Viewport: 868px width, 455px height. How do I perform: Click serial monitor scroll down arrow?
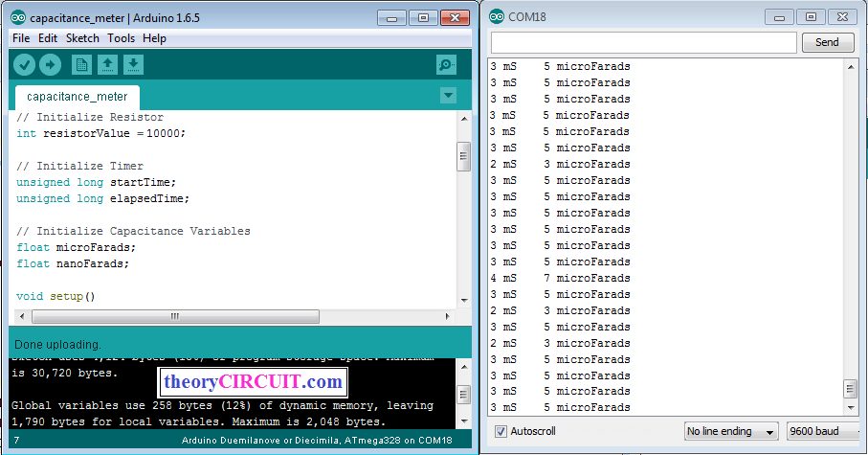pyautogui.click(x=851, y=408)
